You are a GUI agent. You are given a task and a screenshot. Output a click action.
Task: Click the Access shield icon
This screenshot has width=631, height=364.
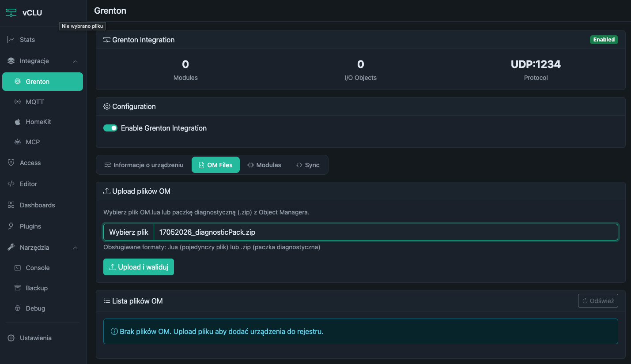click(11, 163)
